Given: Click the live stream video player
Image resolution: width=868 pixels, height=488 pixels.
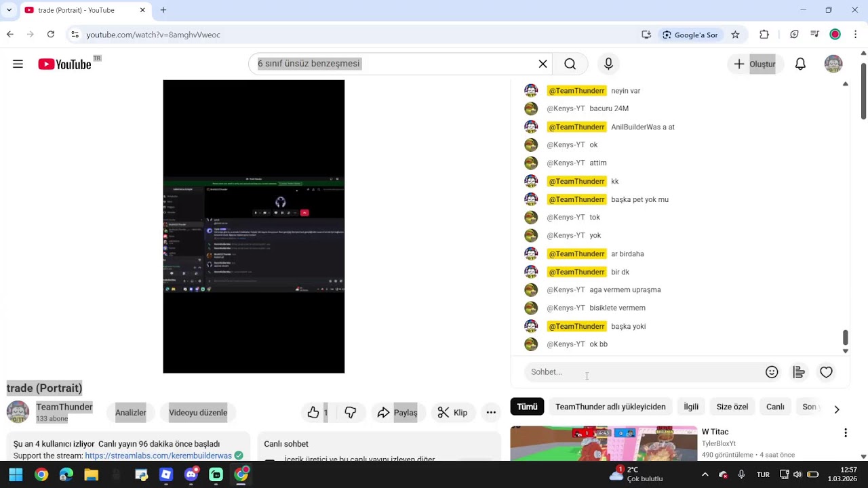Looking at the screenshot, I should (254, 226).
